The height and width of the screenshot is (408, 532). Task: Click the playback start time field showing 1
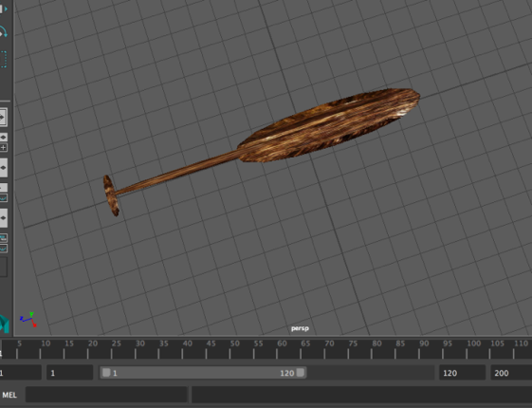click(x=69, y=373)
